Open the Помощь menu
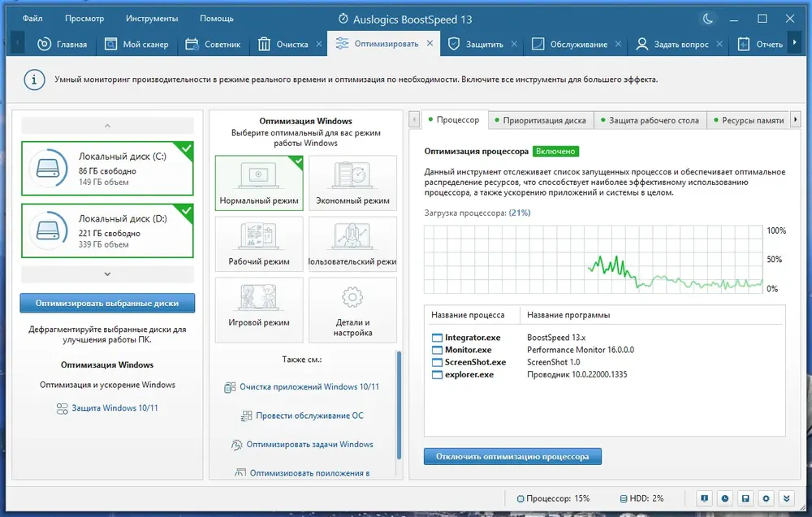812x517 pixels. click(217, 18)
